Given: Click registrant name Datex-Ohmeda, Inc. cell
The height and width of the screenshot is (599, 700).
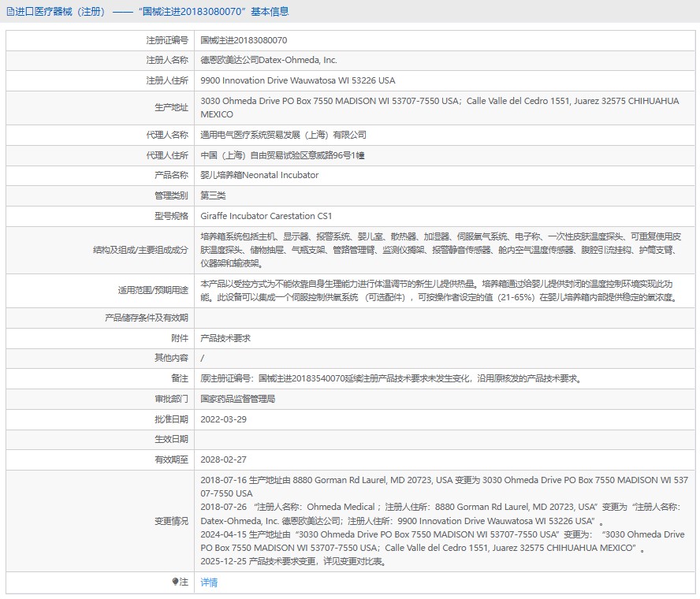Looking at the screenshot, I should (269, 60).
